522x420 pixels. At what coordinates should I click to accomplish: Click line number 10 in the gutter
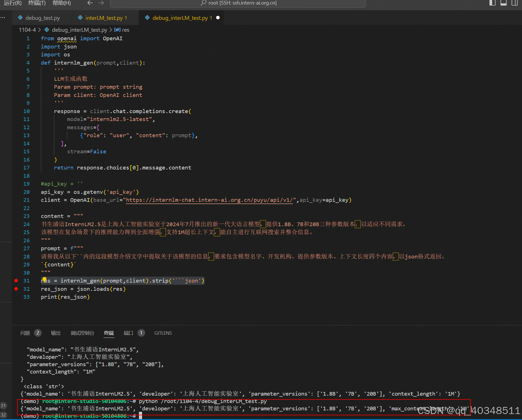pos(26,111)
